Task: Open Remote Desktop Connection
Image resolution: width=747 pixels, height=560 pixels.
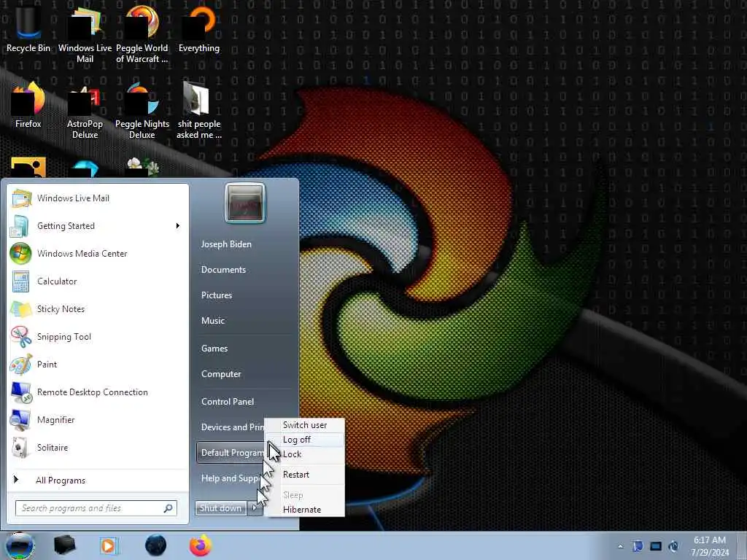Action: (x=98, y=392)
